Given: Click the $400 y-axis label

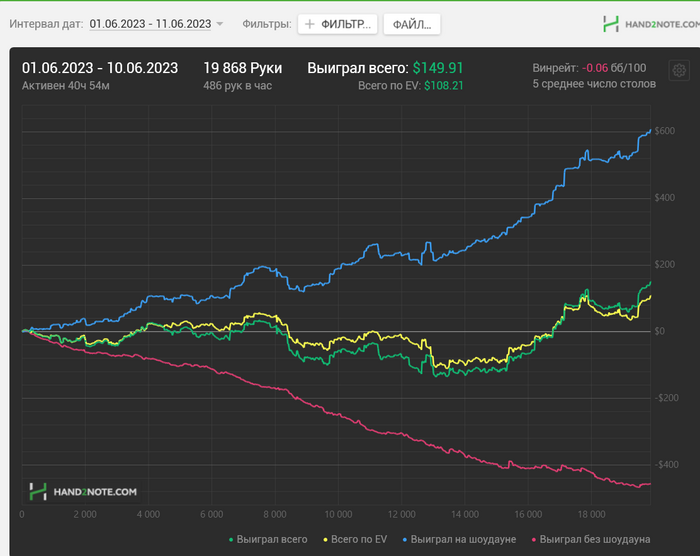Looking at the screenshot, I should click(665, 198).
